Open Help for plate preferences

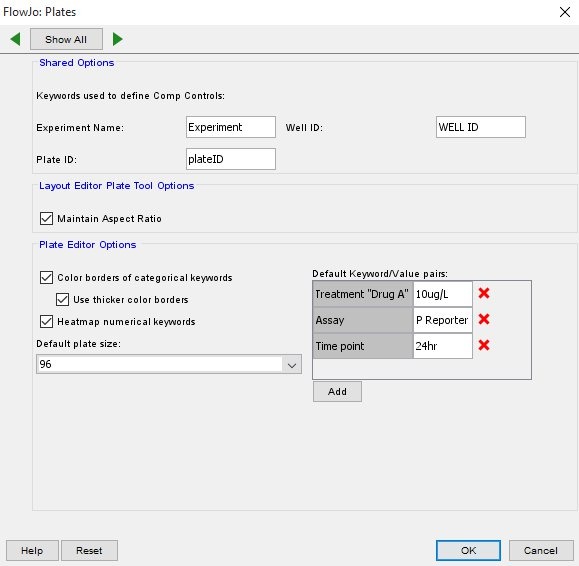coord(32,550)
